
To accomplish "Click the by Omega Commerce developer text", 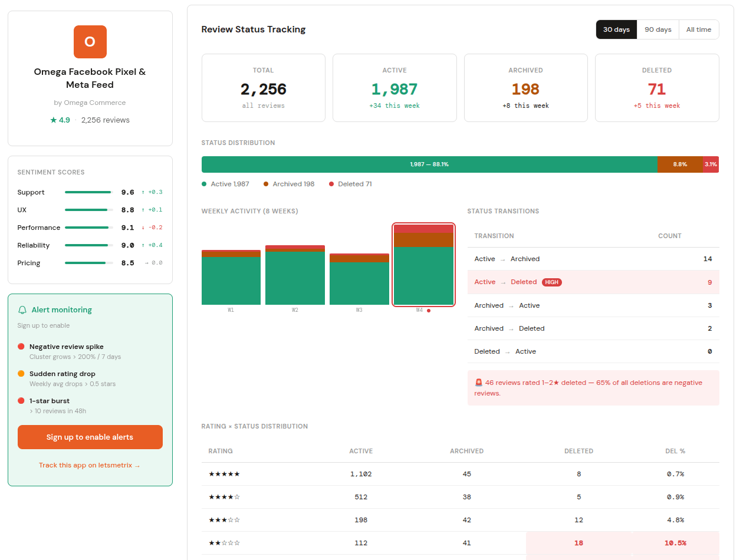I will tap(90, 103).
